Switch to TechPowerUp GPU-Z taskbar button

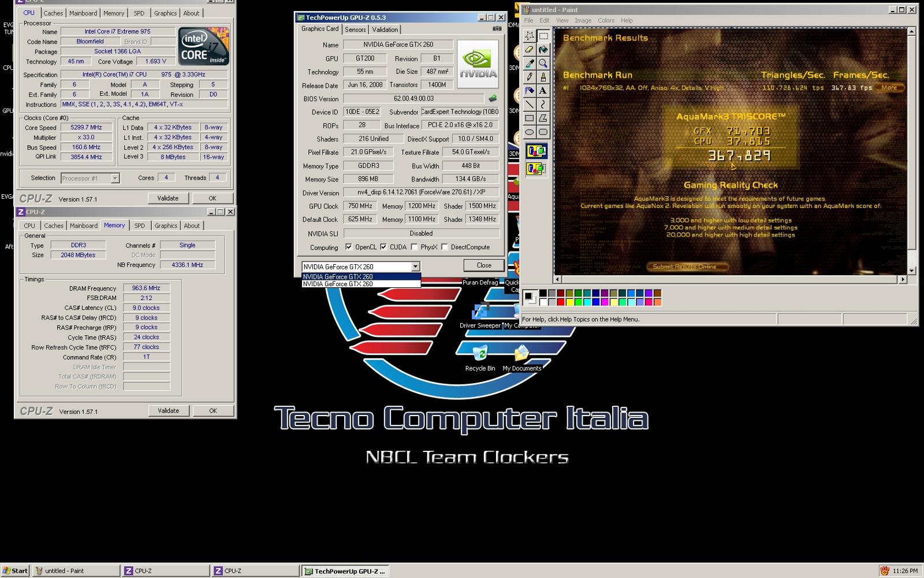pos(346,570)
